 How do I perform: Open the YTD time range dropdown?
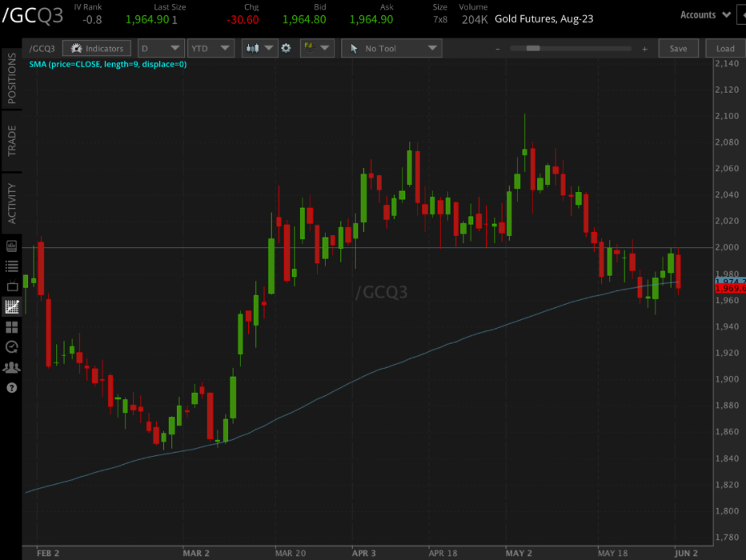pos(210,48)
